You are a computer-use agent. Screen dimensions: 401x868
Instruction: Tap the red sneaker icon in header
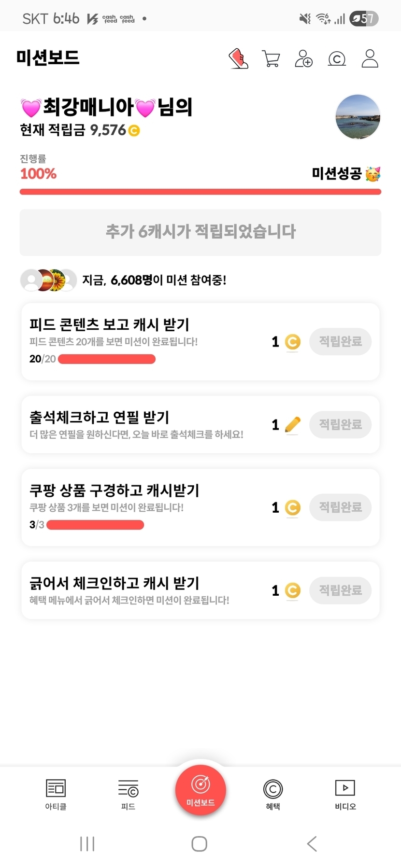coord(238,58)
